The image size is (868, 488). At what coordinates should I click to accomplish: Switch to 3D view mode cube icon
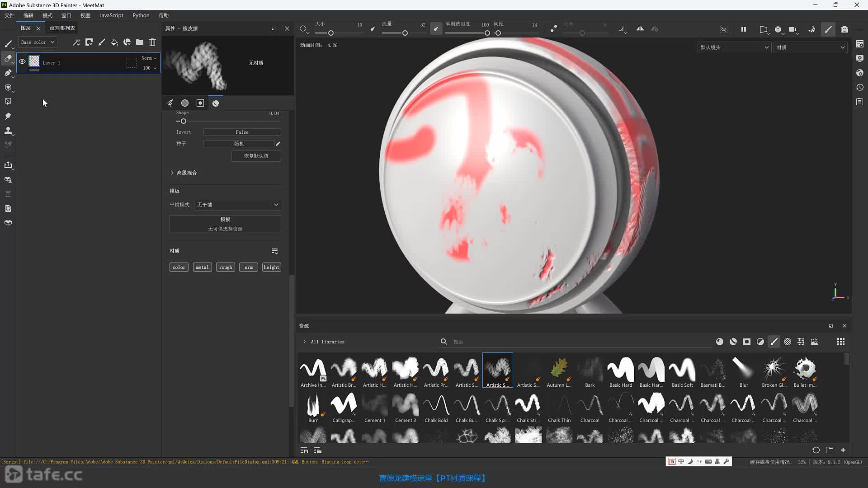(778, 29)
